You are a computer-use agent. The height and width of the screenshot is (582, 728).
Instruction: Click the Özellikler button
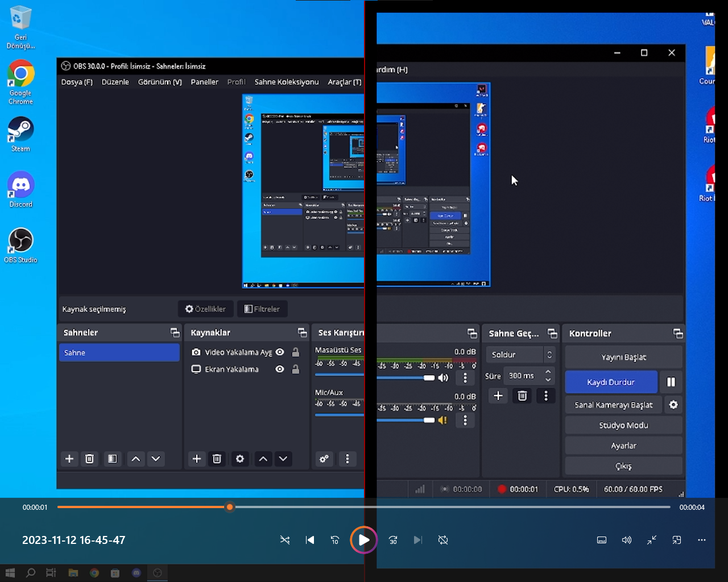(206, 309)
